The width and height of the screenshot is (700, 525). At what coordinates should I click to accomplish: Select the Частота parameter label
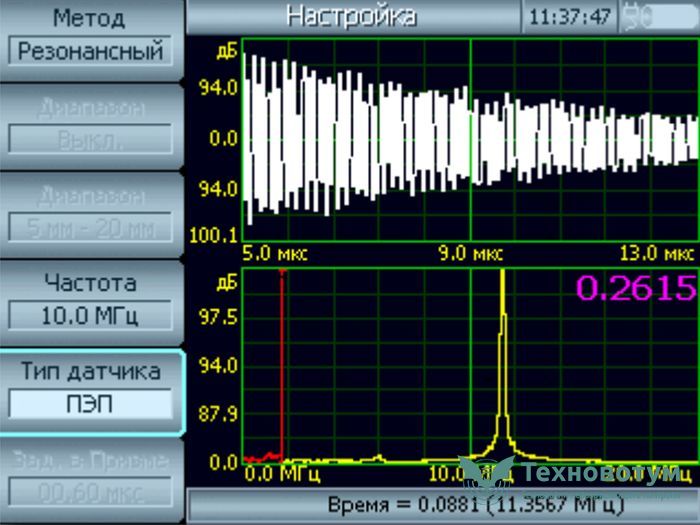pos(90,284)
